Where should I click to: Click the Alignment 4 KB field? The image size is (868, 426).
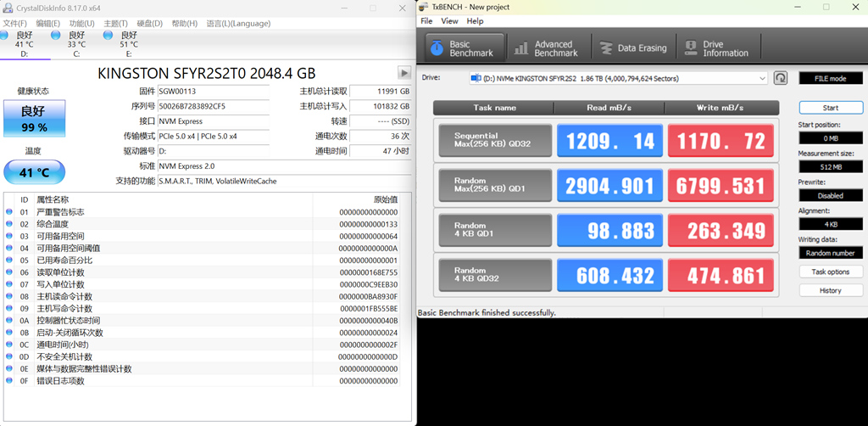coord(831,224)
